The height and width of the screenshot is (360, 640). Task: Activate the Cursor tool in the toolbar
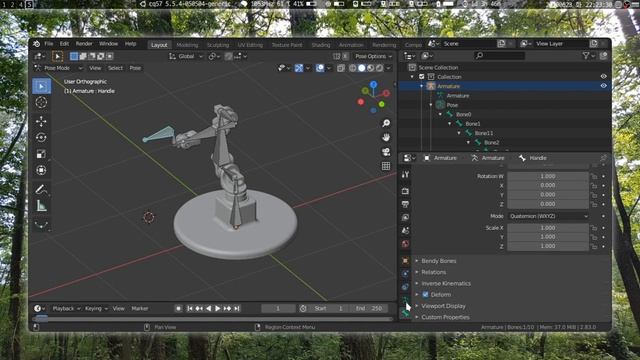(x=41, y=102)
